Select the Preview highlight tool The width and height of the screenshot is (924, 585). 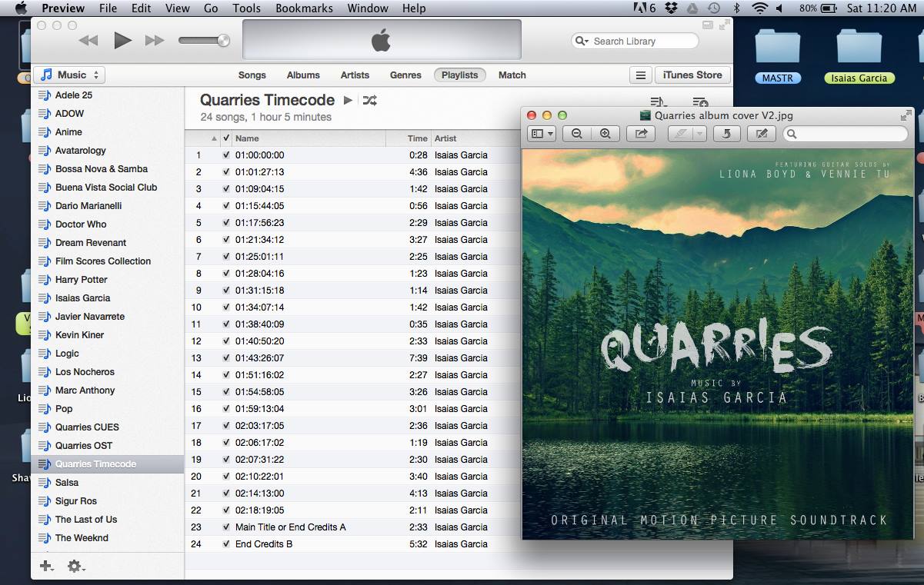tap(680, 134)
